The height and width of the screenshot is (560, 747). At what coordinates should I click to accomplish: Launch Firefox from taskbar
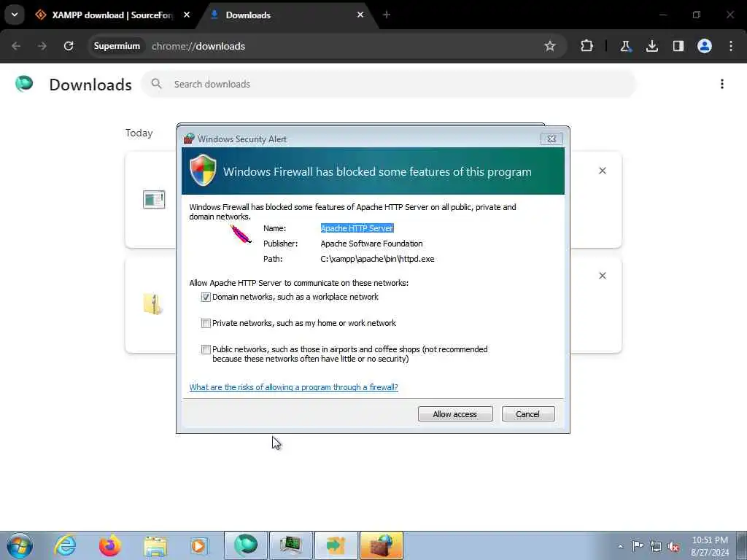110,545
